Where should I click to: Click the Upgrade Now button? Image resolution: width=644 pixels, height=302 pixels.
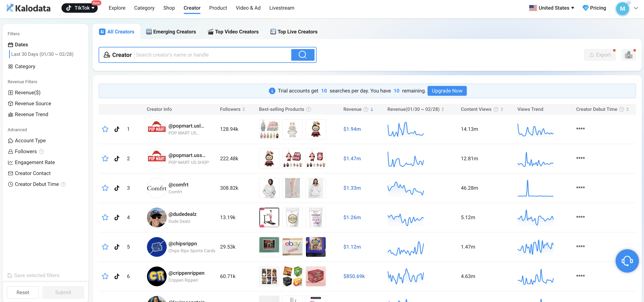tap(447, 91)
